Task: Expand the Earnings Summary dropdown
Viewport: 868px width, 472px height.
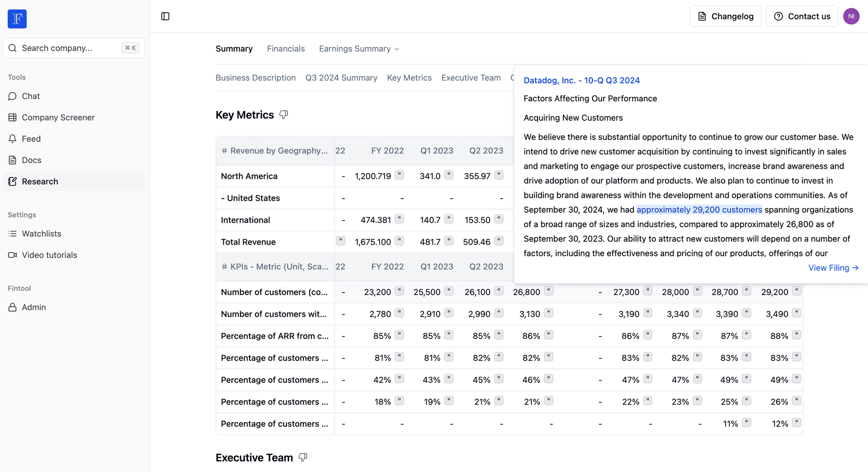Action: (x=359, y=49)
